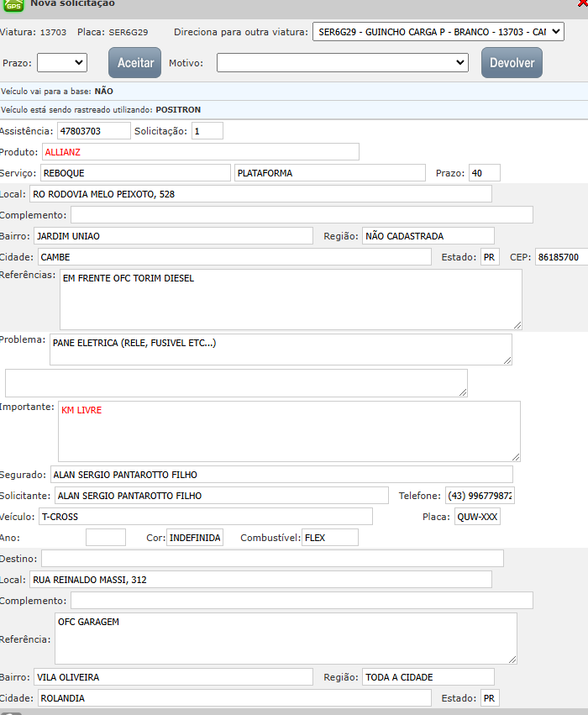Expand the top Prazo dropdown
Viewport: 588px width, 715px height.
(x=62, y=63)
